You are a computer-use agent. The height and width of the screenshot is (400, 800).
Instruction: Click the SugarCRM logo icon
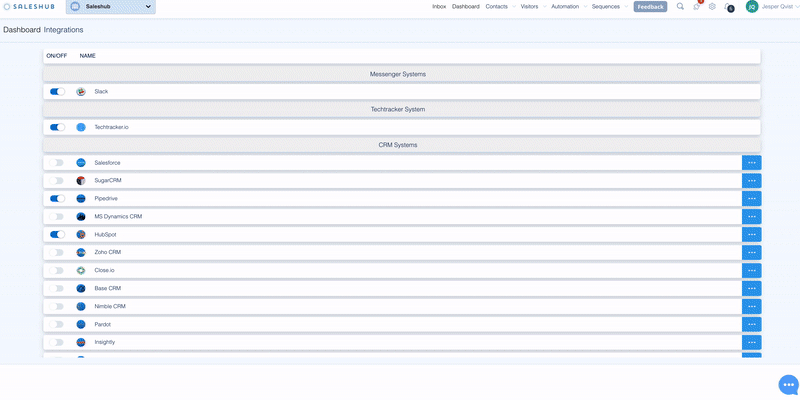tap(81, 181)
